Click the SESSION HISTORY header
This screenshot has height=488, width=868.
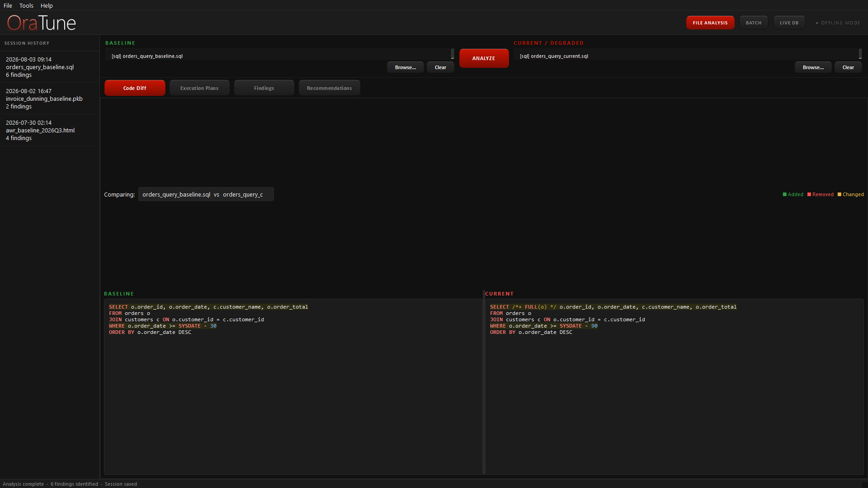pyautogui.click(x=27, y=43)
